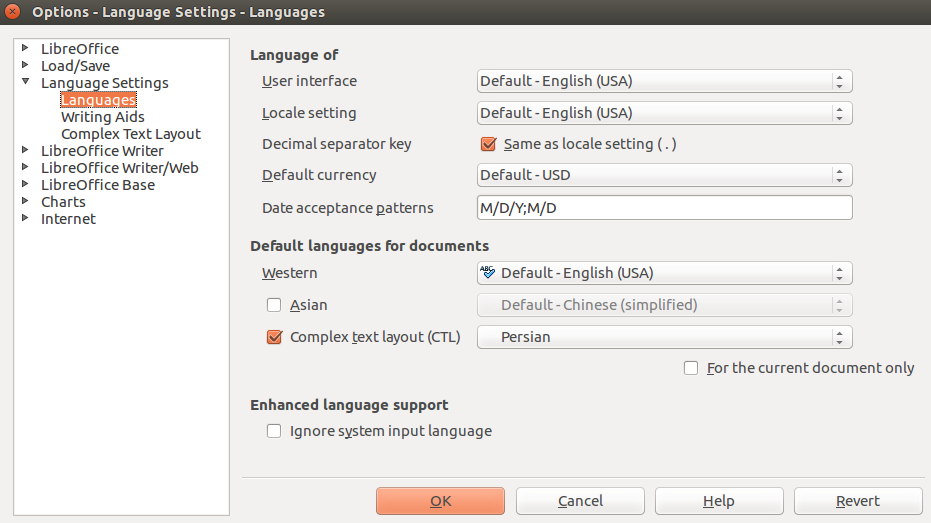Image resolution: width=931 pixels, height=523 pixels.
Task: Open the Persian CTL language dropdown
Action: click(x=664, y=337)
